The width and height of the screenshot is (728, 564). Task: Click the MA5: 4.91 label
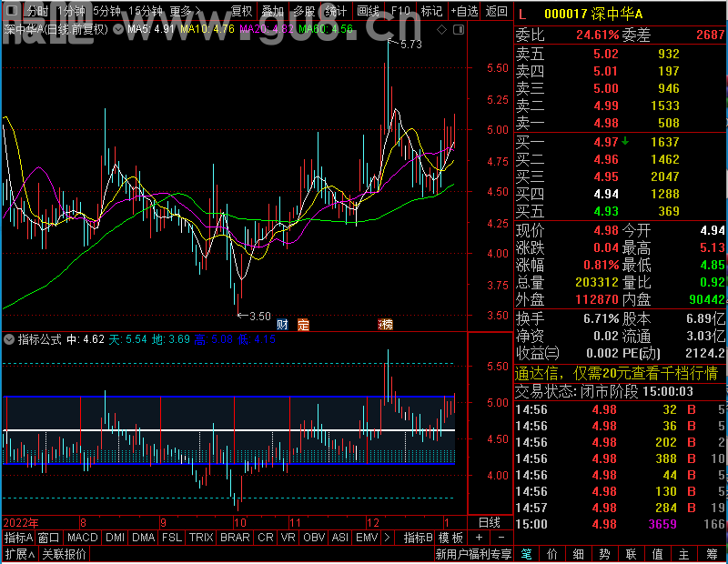click(x=150, y=29)
